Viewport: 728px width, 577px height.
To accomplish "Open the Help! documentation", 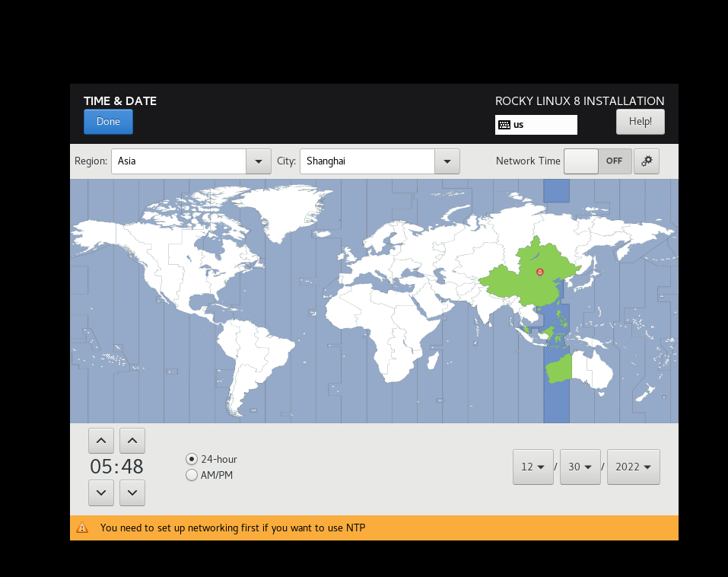I will 641,122.
